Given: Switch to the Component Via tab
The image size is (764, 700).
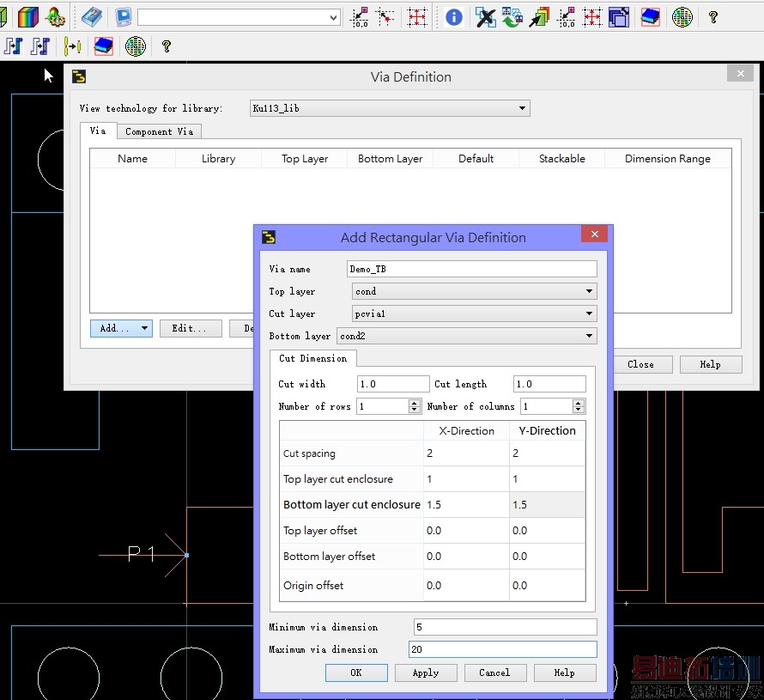Looking at the screenshot, I should (x=159, y=131).
